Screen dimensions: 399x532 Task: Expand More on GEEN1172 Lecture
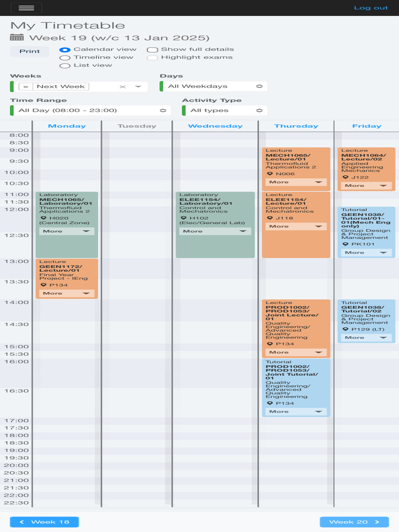point(66,294)
